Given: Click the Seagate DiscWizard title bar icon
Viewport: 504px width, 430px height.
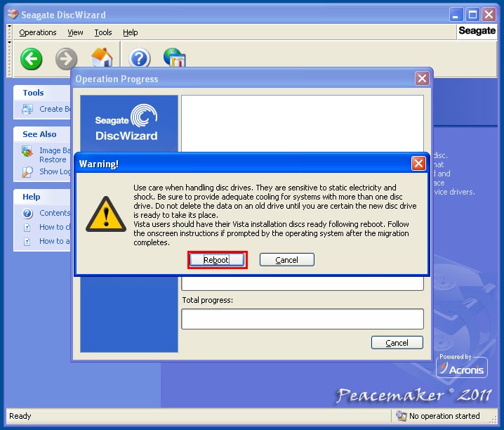Looking at the screenshot, I should pyautogui.click(x=13, y=15).
